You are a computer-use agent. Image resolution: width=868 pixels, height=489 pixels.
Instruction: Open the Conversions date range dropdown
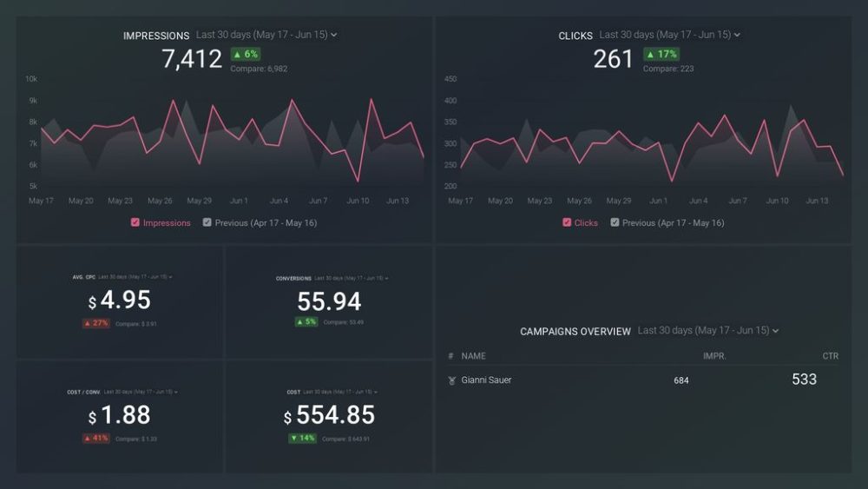coord(352,278)
